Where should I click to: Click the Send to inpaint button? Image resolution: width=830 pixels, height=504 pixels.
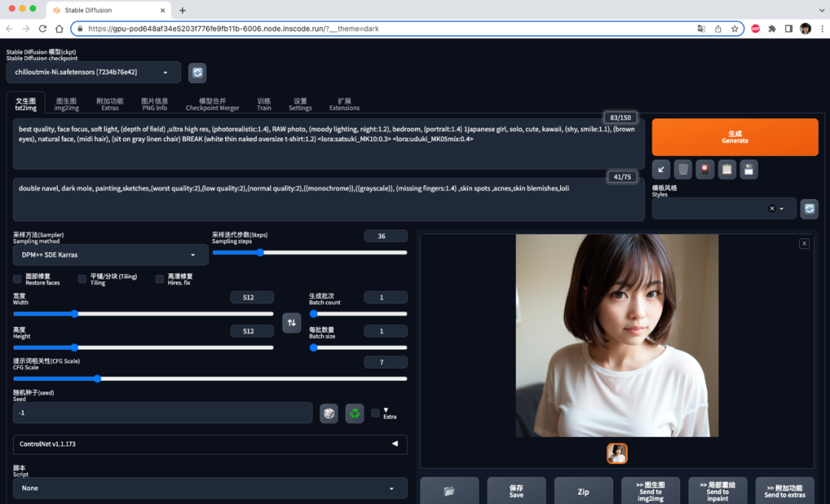[717, 491]
